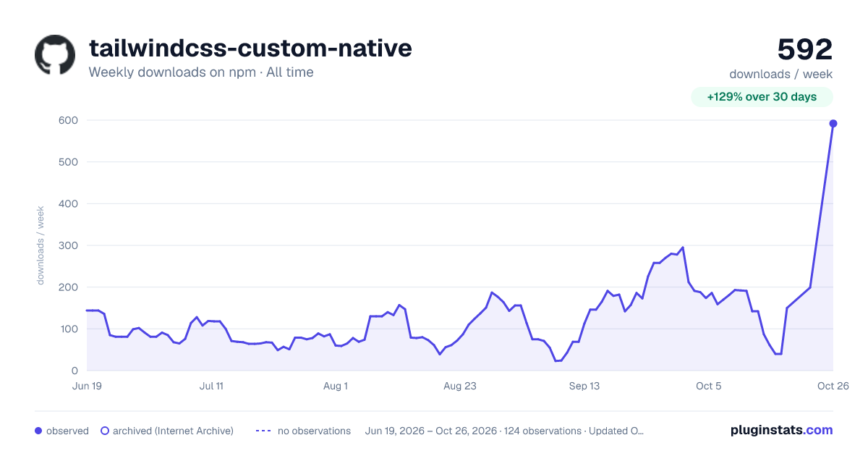The height and width of the screenshot is (456, 868).
Task: Click the 500 y-axis tick label
Action: tap(69, 162)
